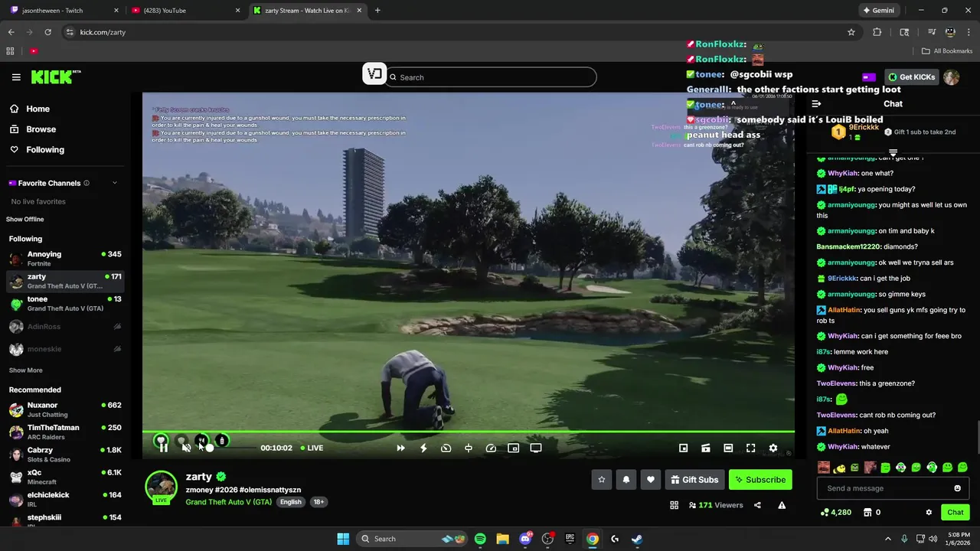Open Annoying's Fortnite channel

(65, 259)
